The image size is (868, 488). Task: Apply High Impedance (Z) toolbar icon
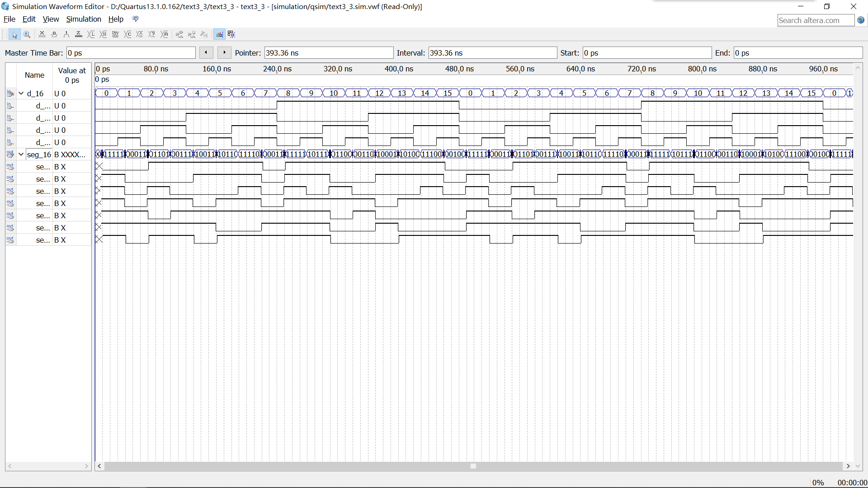(x=79, y=35)
